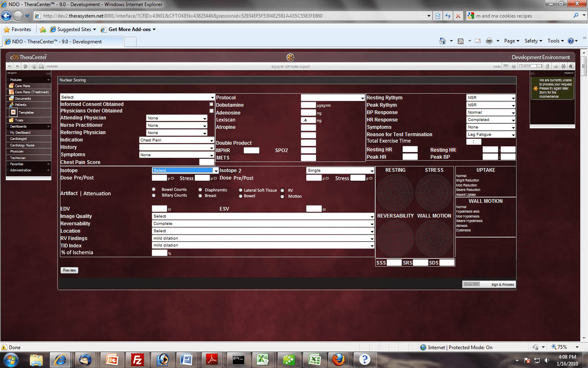Open the Image Quality dropdown

(x=263, y=216)
